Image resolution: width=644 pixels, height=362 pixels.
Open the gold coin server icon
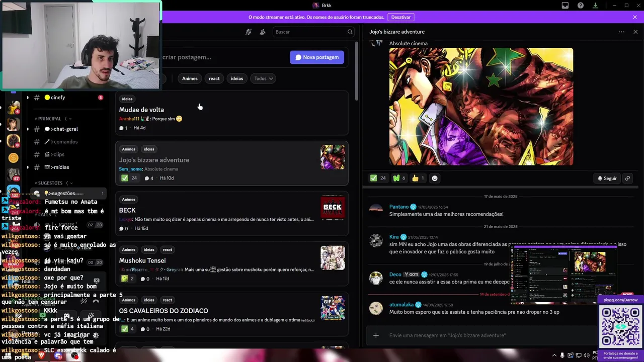point(14,158)
